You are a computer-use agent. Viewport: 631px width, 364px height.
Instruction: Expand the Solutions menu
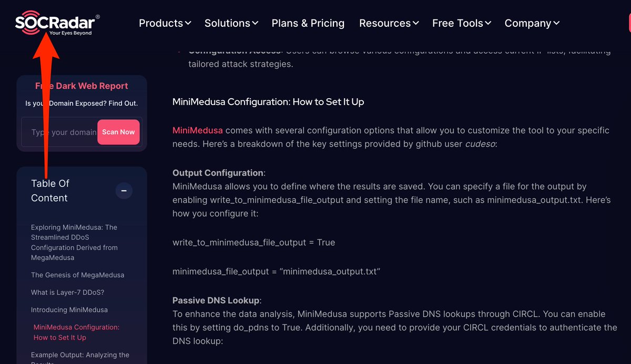pos(231,23)
